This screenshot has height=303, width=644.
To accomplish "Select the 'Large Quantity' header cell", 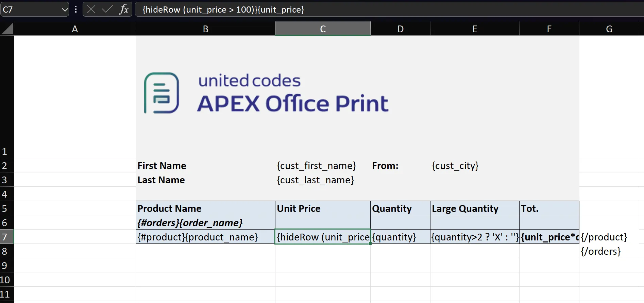I will click(x=475, y=208).
